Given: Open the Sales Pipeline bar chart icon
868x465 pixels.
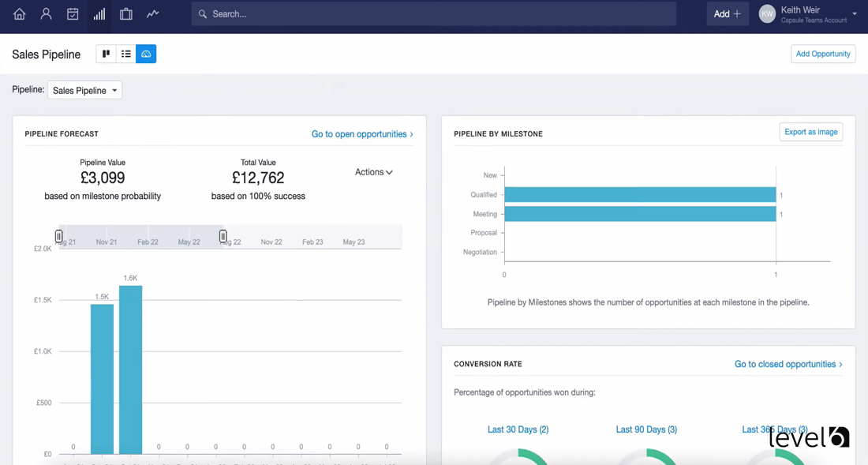Looking at the screenshot, I should point(99,14).
